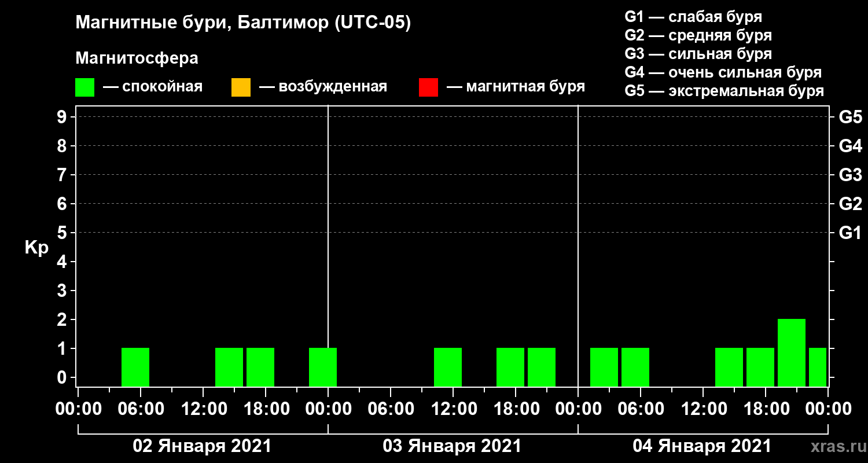Viewport: 868px width, 463px height.
Task: Click the Kp axis value 5
Action: (63, 233)
